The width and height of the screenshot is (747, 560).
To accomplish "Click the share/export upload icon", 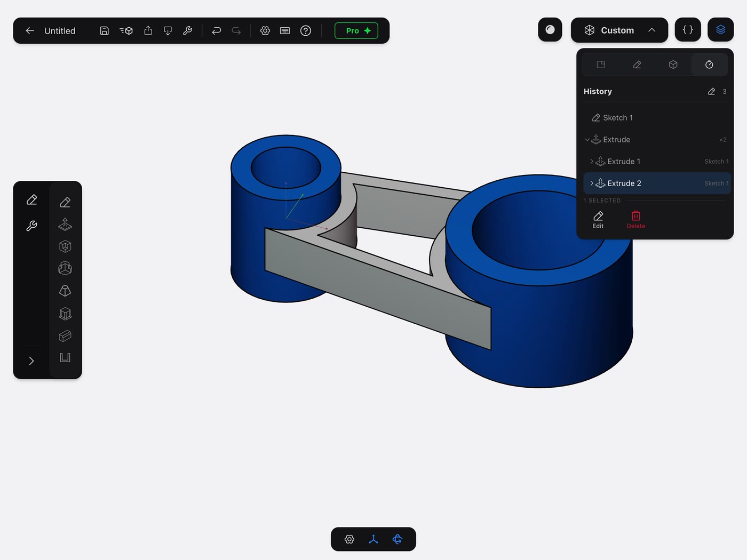I will tap(148, 31).
